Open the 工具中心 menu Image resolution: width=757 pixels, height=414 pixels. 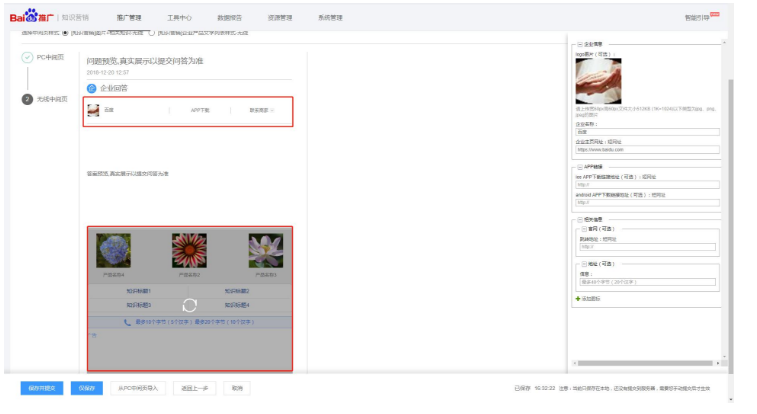tap(179, 17)
